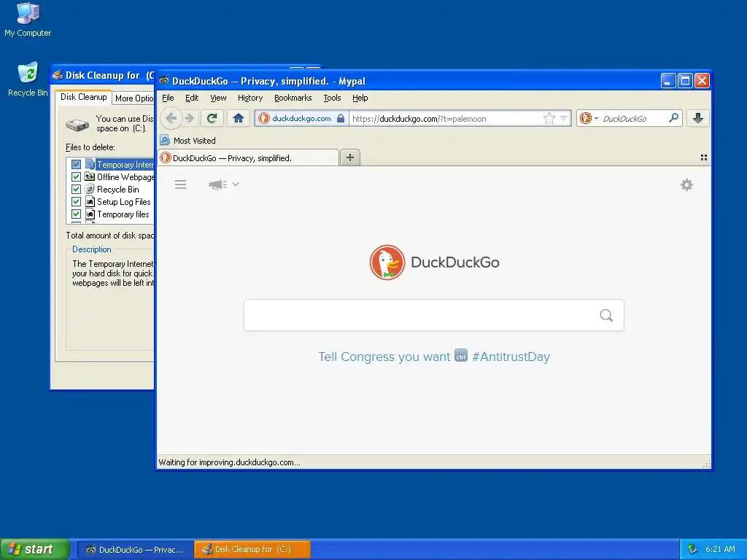Click the Start button
Viewport: 747px width, 560px height.
[x=34, y=549]
